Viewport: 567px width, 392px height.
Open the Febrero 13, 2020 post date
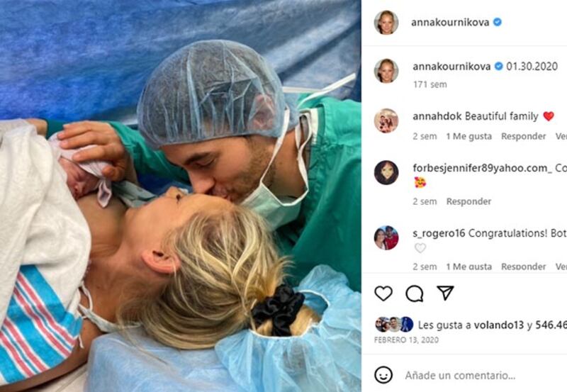click(406, 340)
